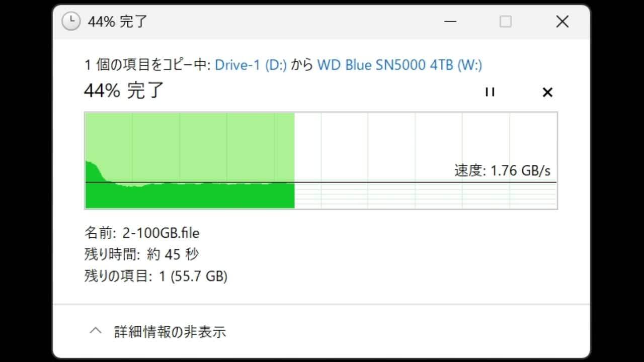The image size is (644, 362).
Task: Click the large 44% 完了 heading
Action: tap(124, 91)
